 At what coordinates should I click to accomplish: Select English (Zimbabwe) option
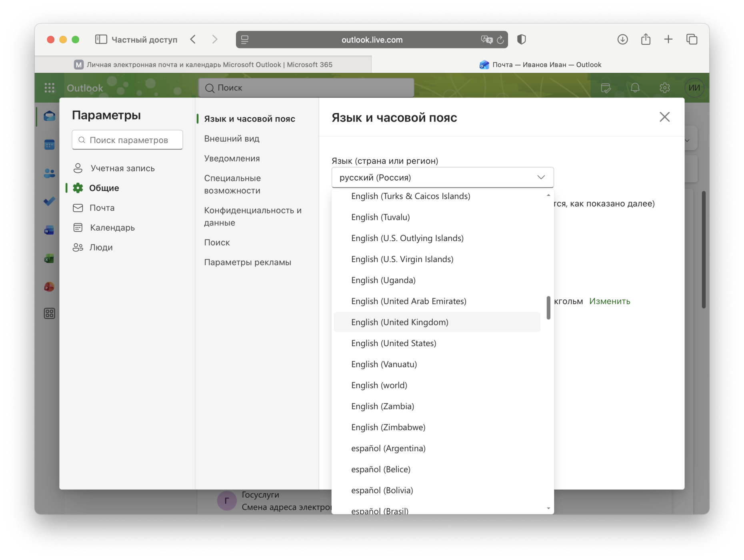437,427
